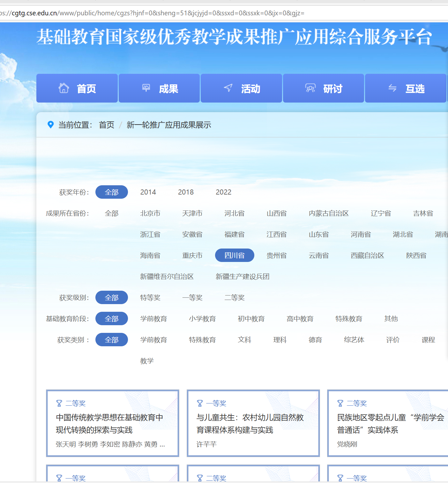Open the 研讨 navigation tab
Viewport: 448px width, 483px height.
point(324,88)
